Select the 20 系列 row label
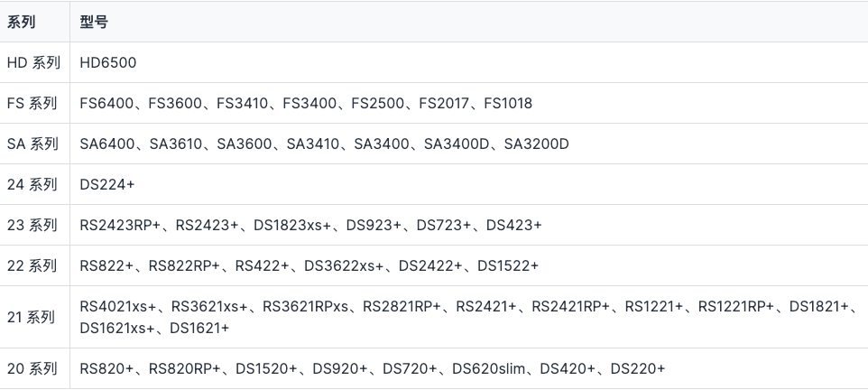Image resolution: width=868 pixels, height=390 pixels. tap(33, 368)
